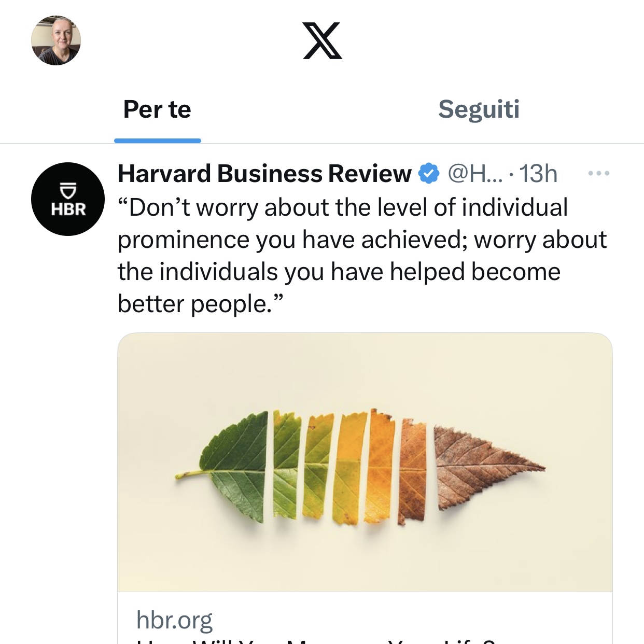Open the three-dot more options menu

click(x=599, y=173)
